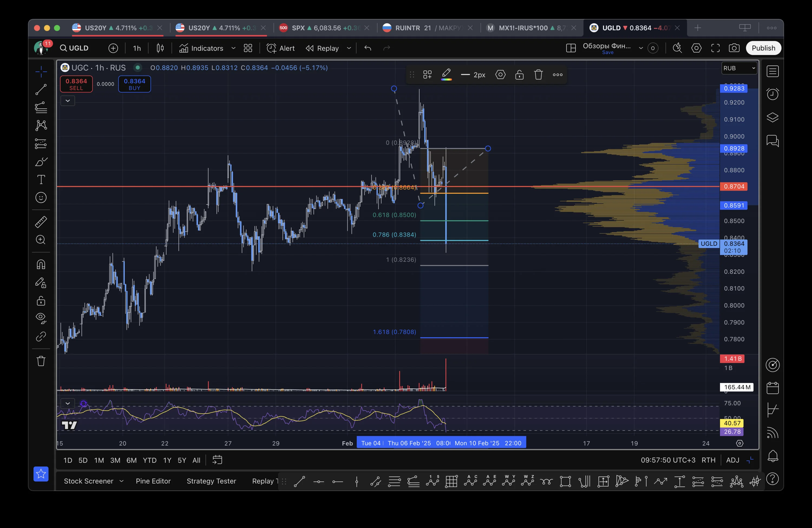Open the layout name dropdown chevron
Viewport: 812px width, 528px height.
[641, 48]
